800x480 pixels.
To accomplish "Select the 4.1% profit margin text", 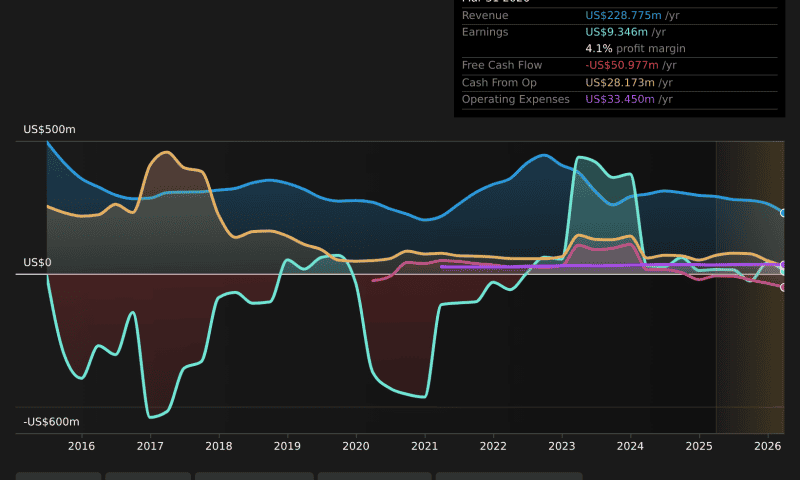I will pos(635,48).
